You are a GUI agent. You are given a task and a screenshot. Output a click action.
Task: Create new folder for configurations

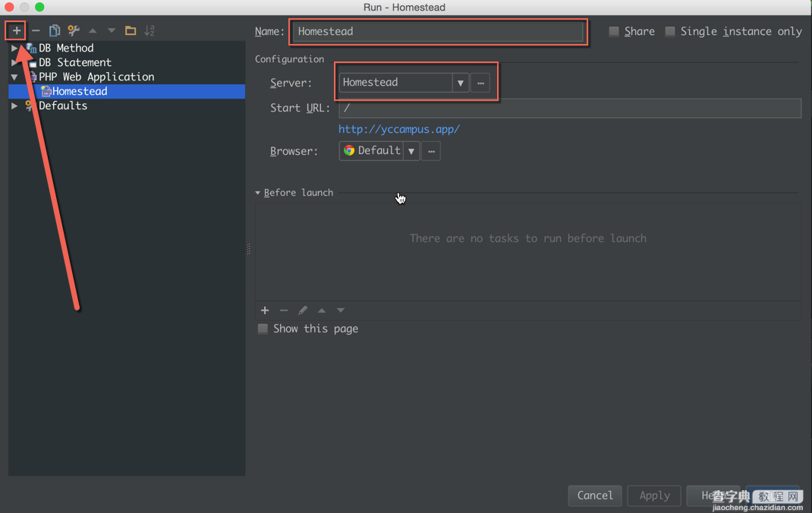pos(131,30)
